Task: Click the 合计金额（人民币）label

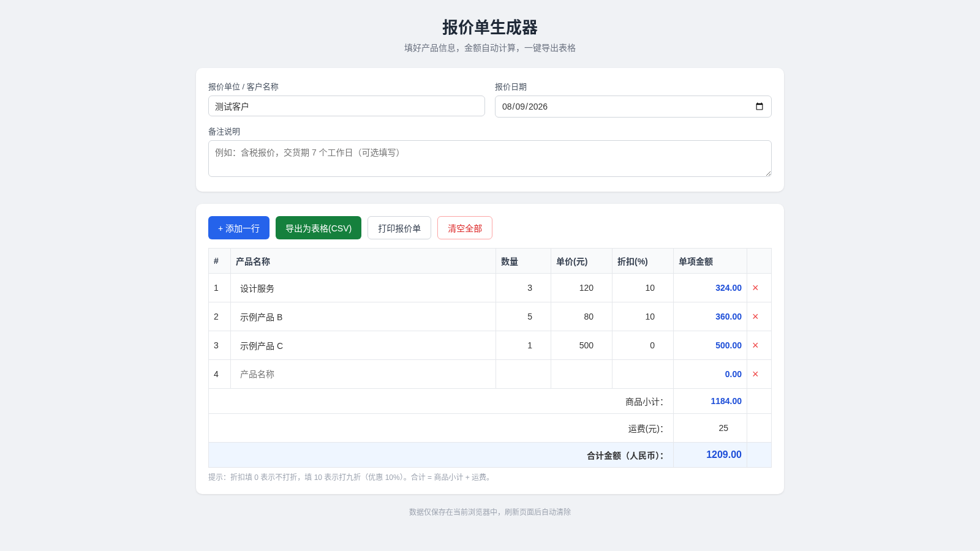Action: 625,455
